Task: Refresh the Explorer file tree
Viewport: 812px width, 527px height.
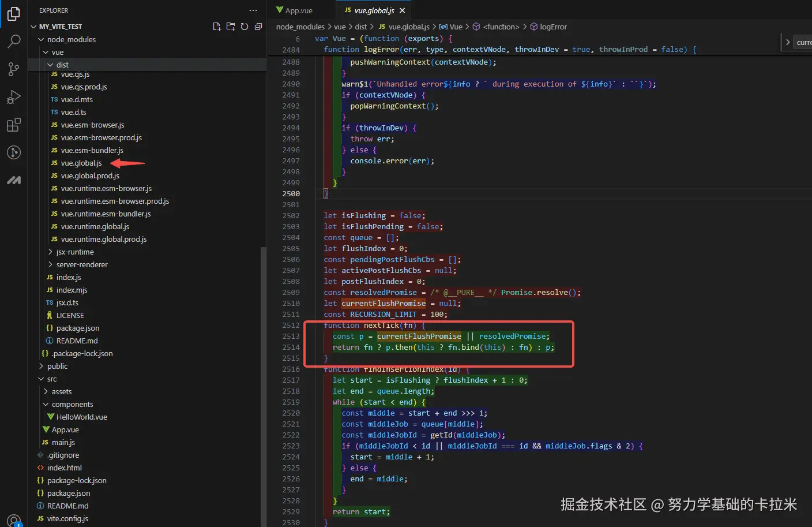Action: point(245,27)
